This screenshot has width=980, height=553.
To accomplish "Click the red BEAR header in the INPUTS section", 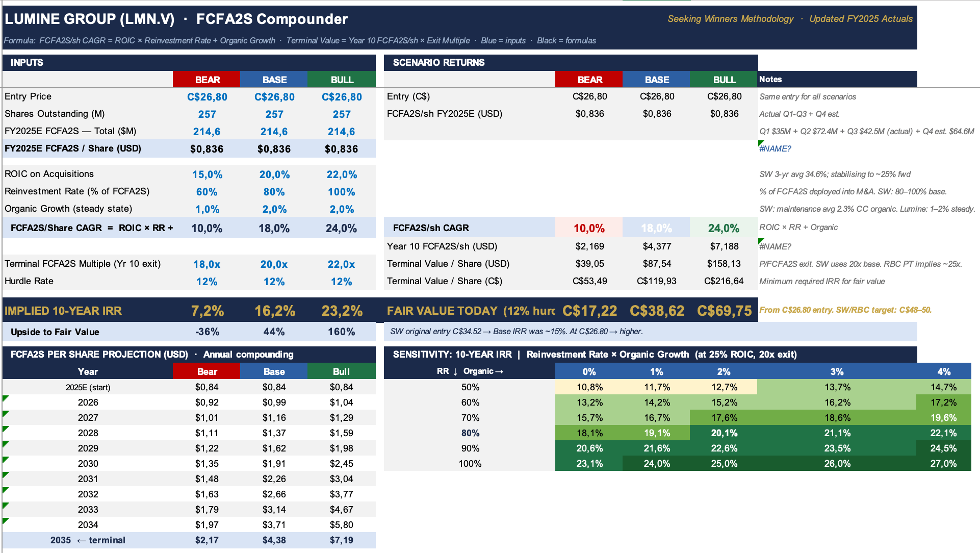I will (x=207, y=80).
